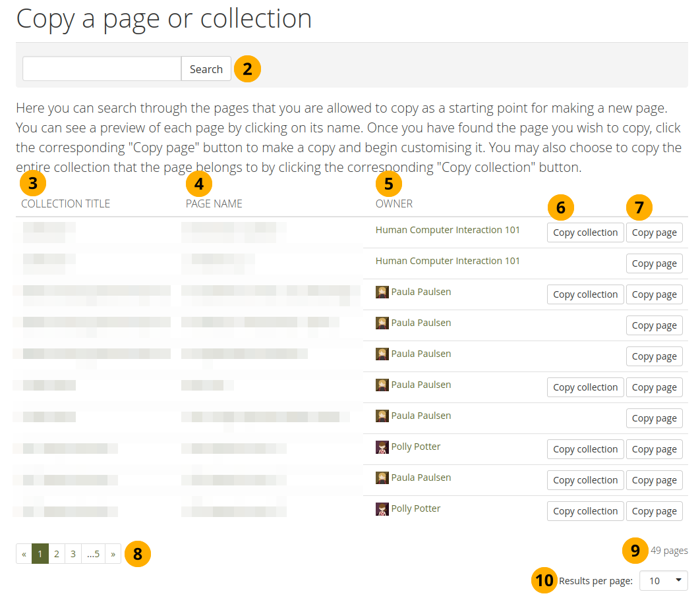The width and height of the screenshot is (700, 602).
Task: Click the Search button
Action: [206, 69]
